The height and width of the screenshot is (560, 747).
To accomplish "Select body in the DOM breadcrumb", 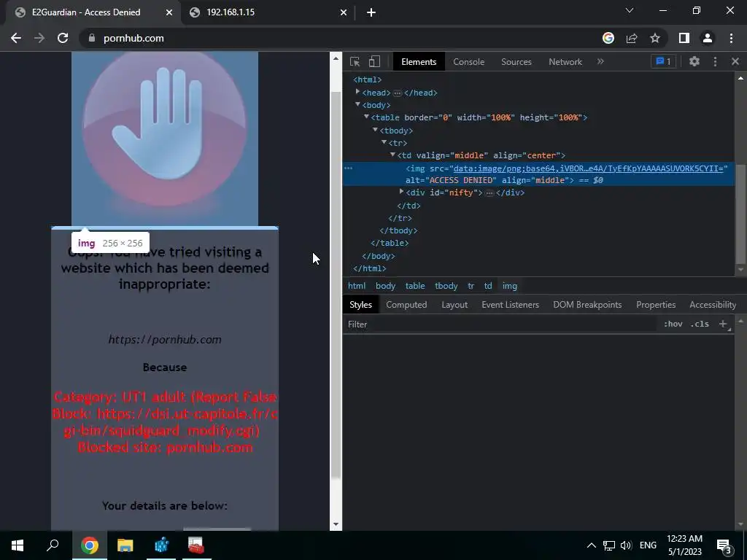I will click(x=385, y=286).
